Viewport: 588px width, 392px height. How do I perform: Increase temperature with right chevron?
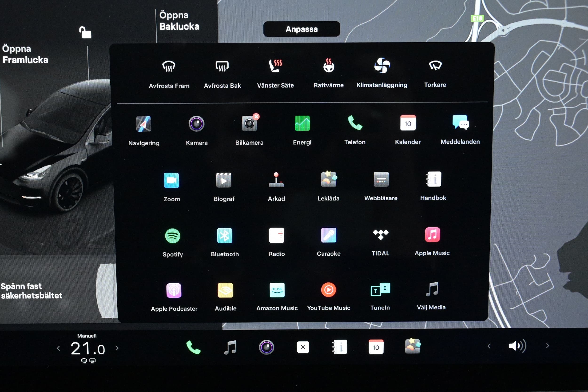click(x=117, y=348)
